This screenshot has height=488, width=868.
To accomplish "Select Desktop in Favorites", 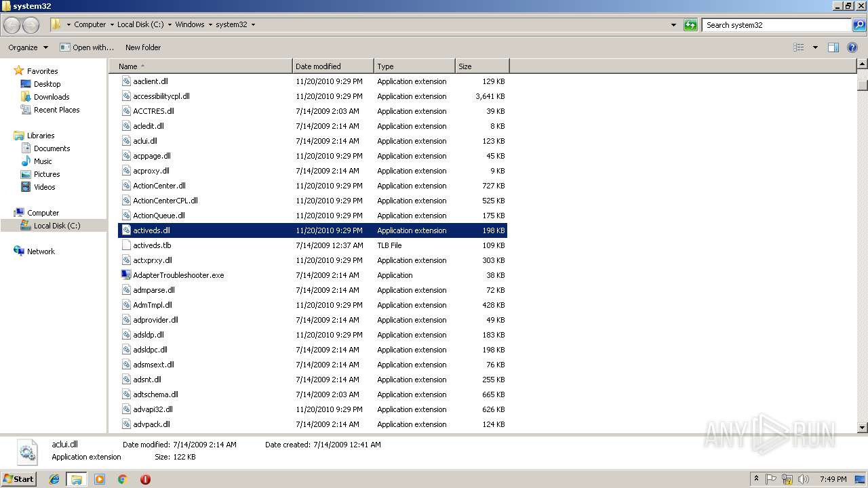I will click(x=47, y=84).
